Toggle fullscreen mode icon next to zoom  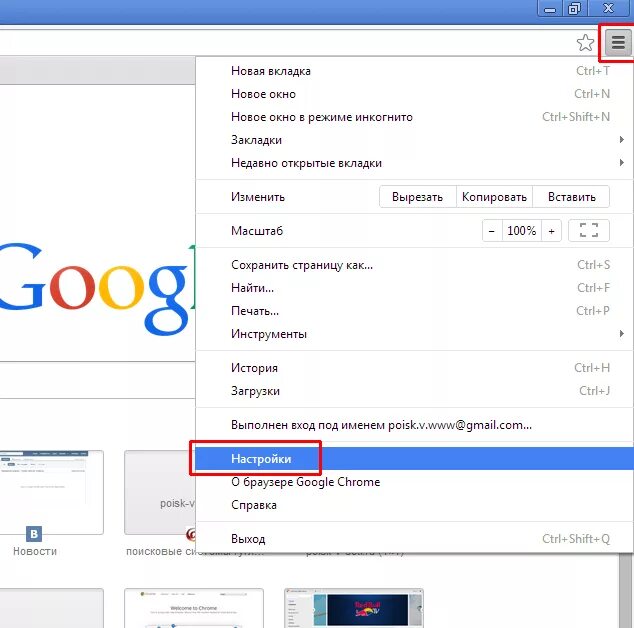(588, 230)
